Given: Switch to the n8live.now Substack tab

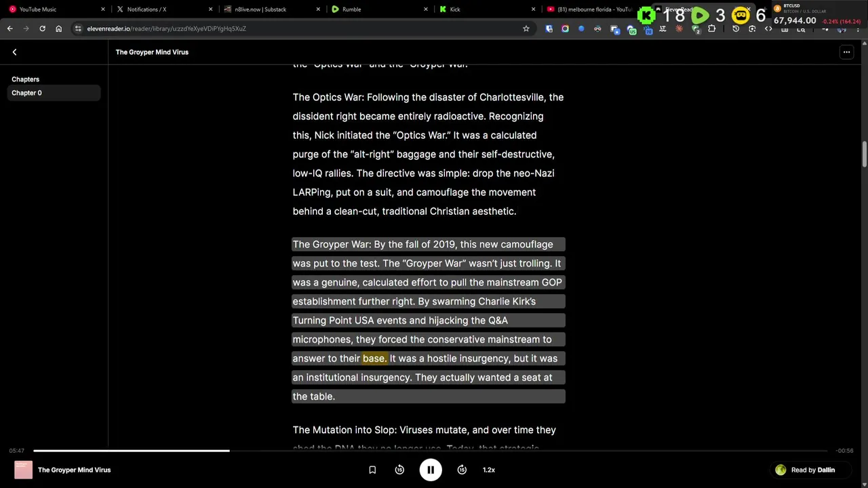Looking at the screenshot, I should click(x=271, y=9).
